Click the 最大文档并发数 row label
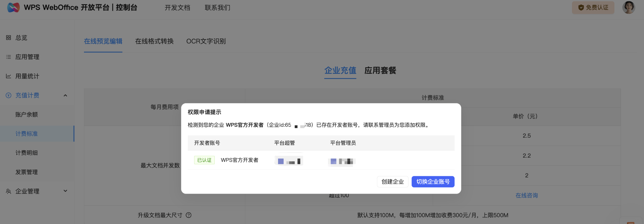 (160, 166)
